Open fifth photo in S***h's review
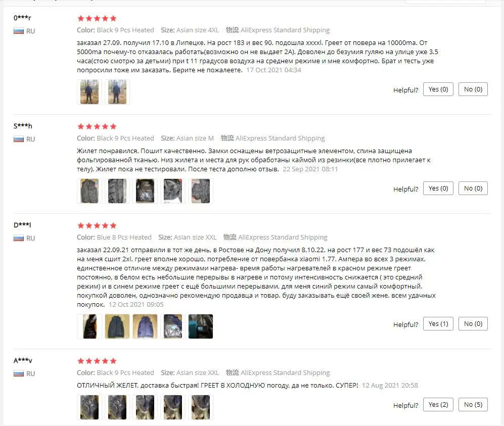 click(x=201, y=191)
